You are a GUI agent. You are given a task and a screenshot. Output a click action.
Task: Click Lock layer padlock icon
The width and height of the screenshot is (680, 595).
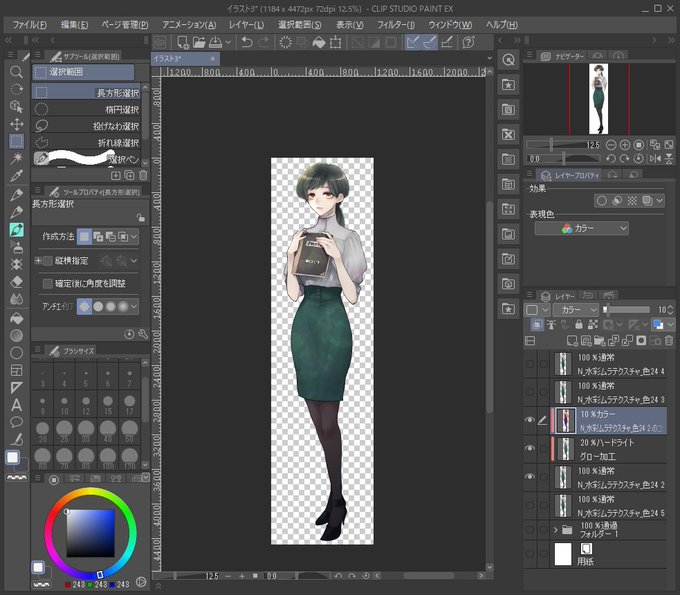[579, 324]
